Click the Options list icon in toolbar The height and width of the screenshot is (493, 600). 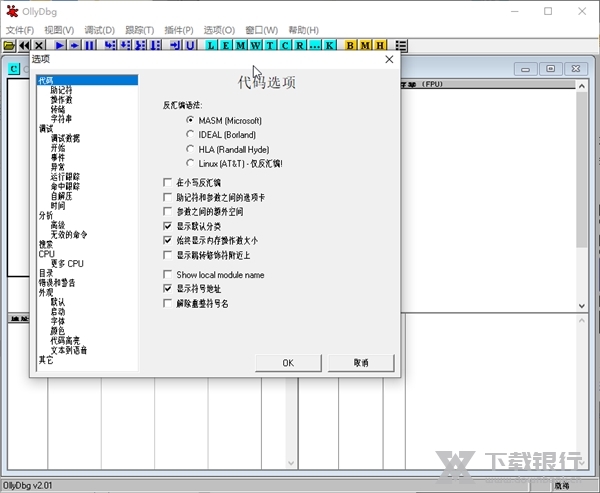(x=401, y=46)
